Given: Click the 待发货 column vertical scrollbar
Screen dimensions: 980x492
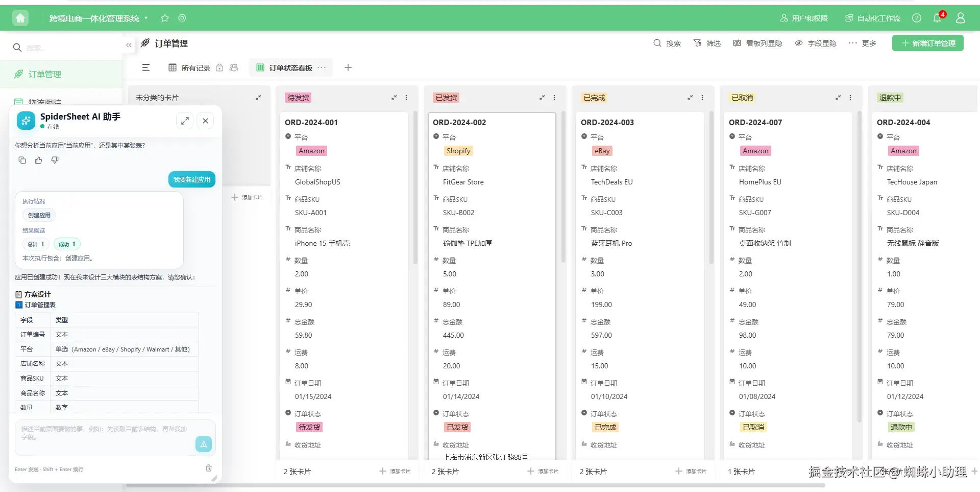Looking at the screenshot, I should pyautogui.click(x=415, y=187).
